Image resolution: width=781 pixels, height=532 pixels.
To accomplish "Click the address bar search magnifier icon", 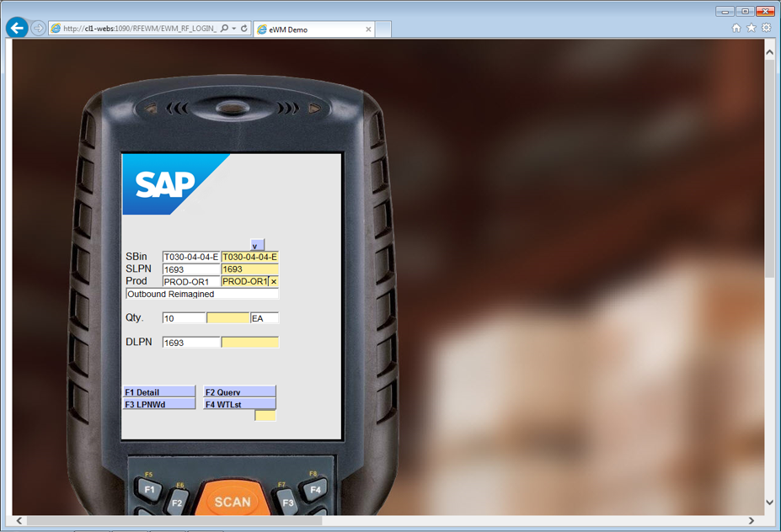I will (x=224, y=29).
